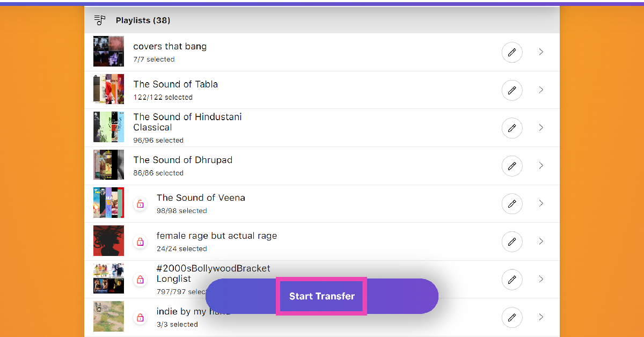Edit the #2000sBollywoodBracket Longlist playlist
Image resolution: width=644 pixels, height=337 pixels.
[x=511, y=279]
